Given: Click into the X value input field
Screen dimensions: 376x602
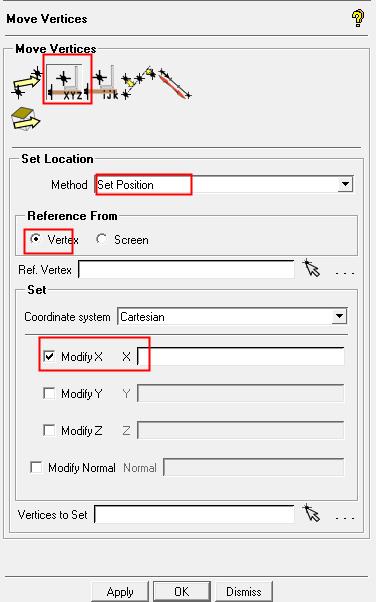Looking at the screenshot, I should coord(241,356).
